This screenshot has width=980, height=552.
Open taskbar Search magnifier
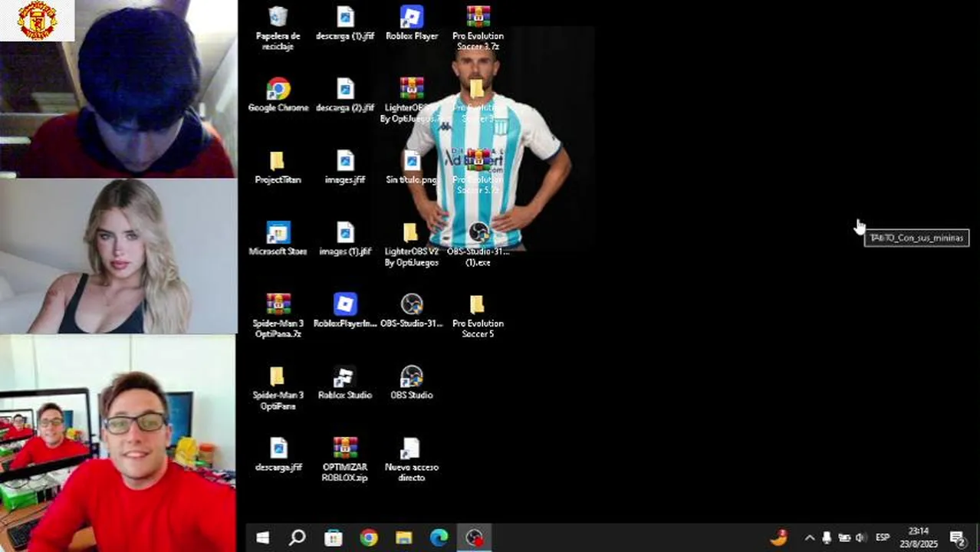coord(298,538)
